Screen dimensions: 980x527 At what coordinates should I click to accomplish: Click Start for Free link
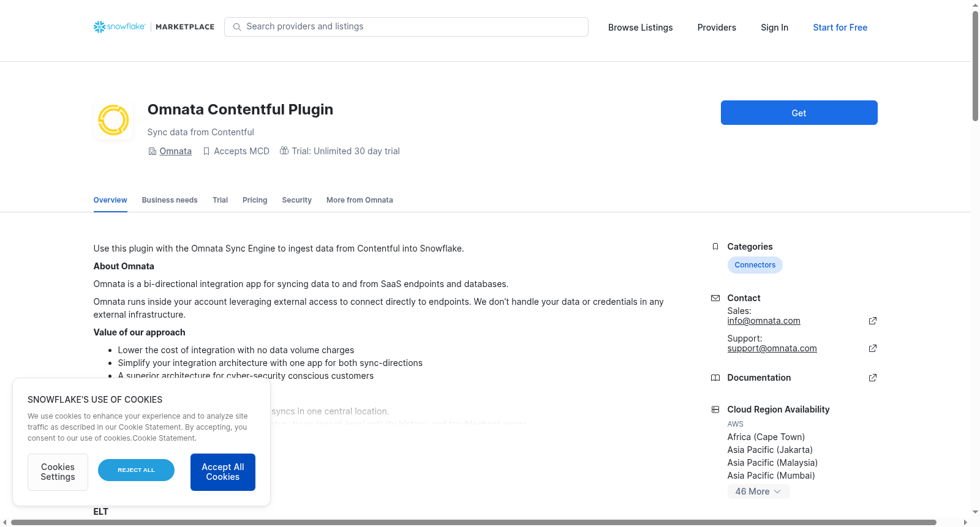pos(840,28)
